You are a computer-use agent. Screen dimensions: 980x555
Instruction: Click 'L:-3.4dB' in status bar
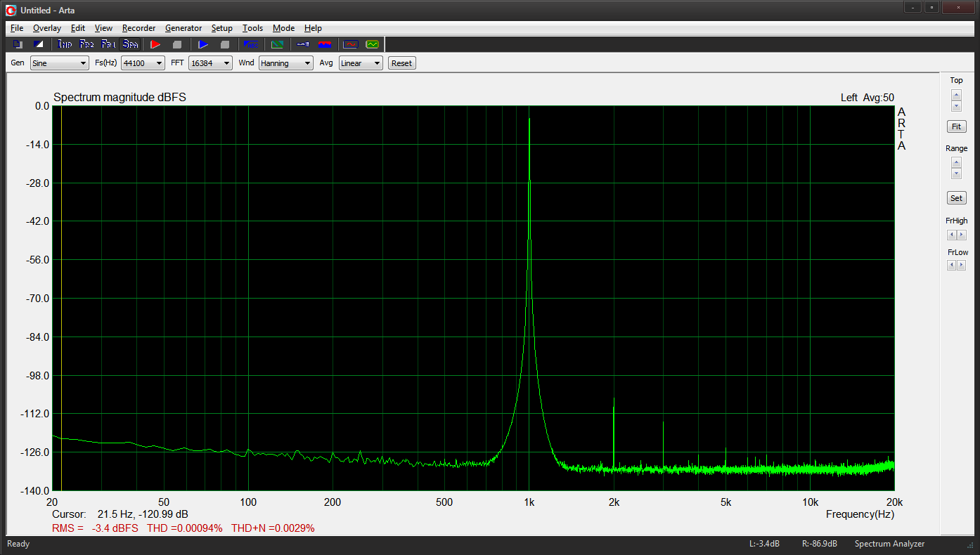pos(765,544)
